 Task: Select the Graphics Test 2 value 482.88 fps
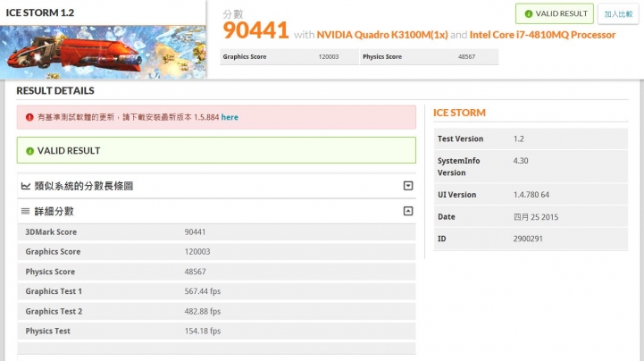click(203, 311)
